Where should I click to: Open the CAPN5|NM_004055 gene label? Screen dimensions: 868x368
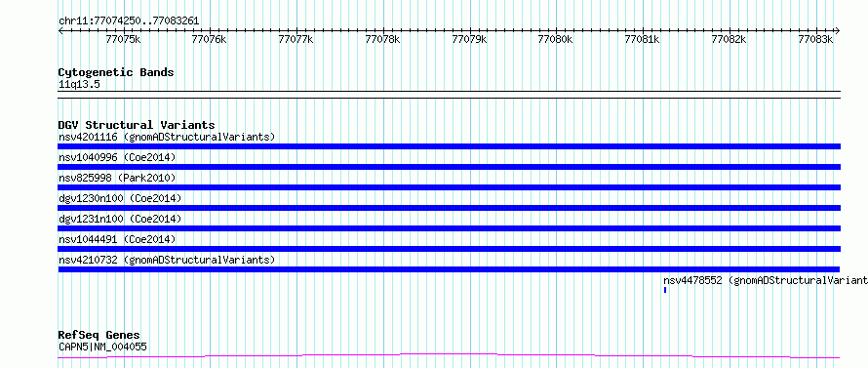pos(102,348)
